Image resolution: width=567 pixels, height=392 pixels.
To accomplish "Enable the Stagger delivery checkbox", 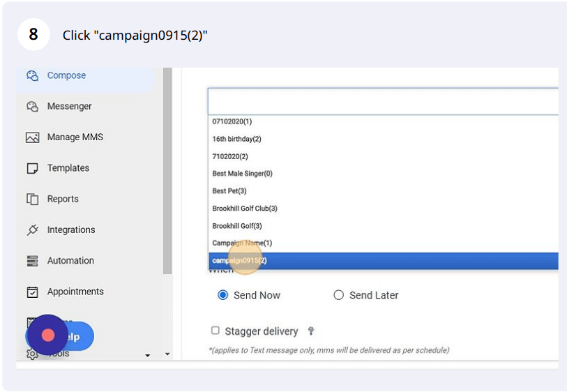I will coord(216,331).
